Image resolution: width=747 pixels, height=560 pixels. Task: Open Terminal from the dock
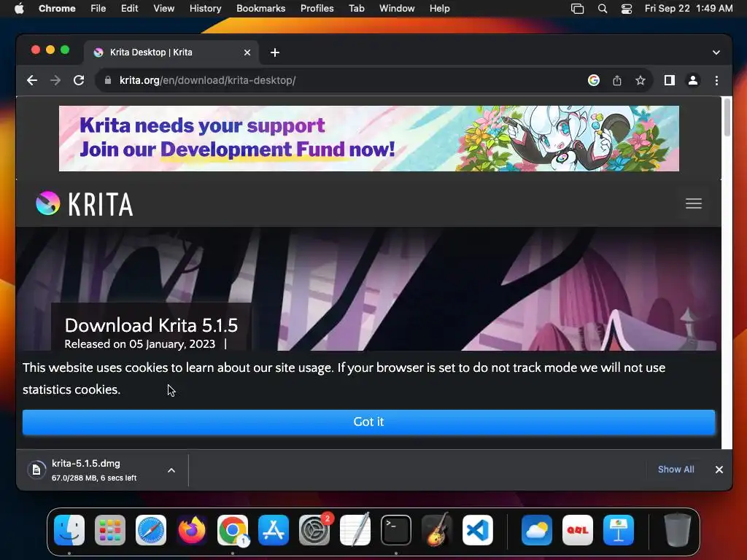[x=396, y=530]
